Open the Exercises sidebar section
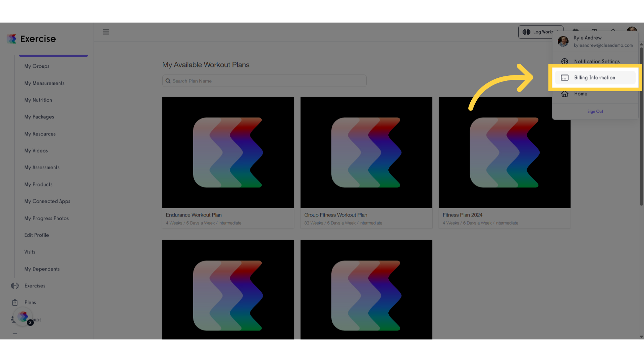Viewport: 644px width, 362px height. coord(35,286)
